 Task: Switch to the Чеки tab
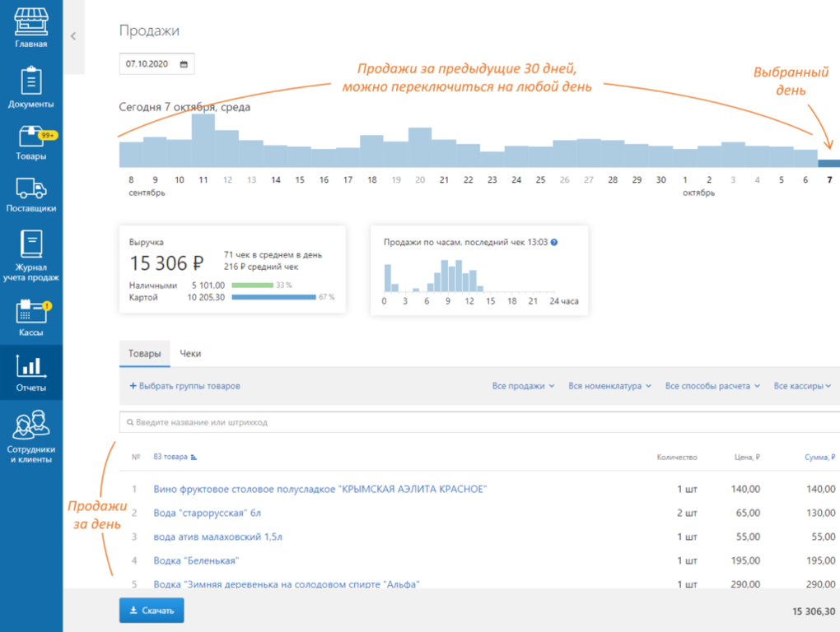[x=190, y=354]
